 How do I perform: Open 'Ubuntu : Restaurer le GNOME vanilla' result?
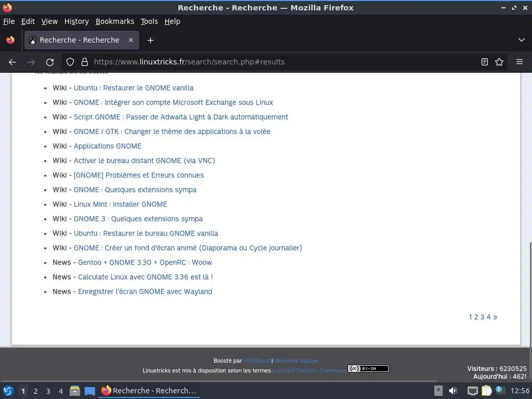[134, 88]
